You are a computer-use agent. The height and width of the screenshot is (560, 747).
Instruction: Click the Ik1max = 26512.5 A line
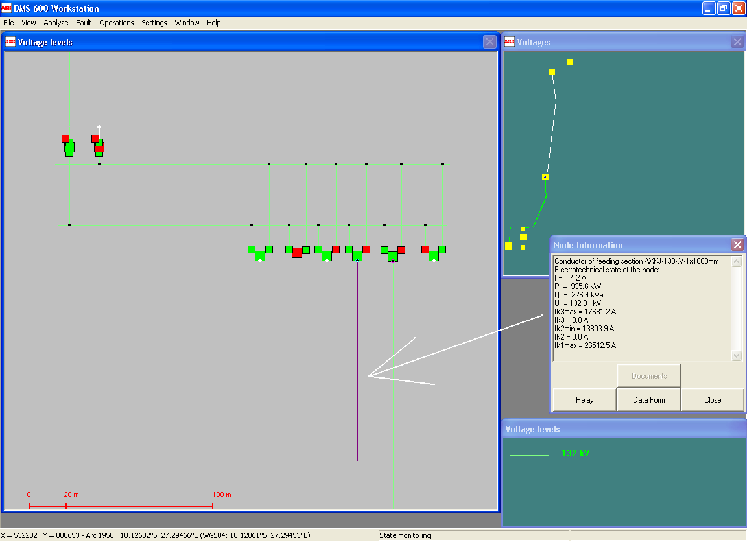click(585, 345)
